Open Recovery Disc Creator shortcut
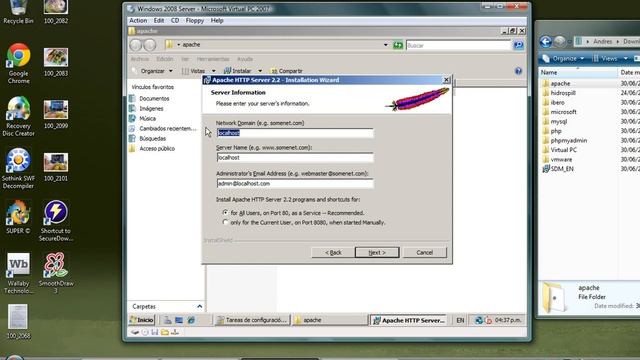The image size is (640, 360). [x=18, y=116]
